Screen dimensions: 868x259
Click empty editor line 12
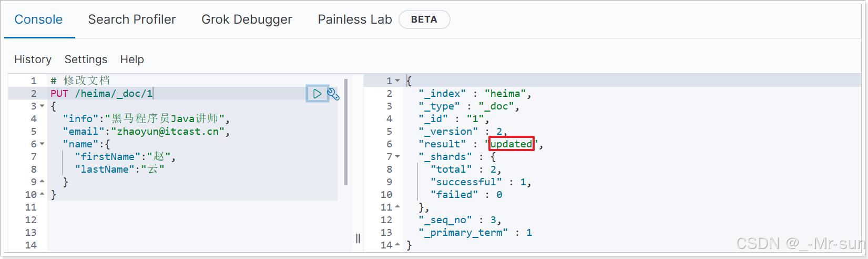click(192, 220)
